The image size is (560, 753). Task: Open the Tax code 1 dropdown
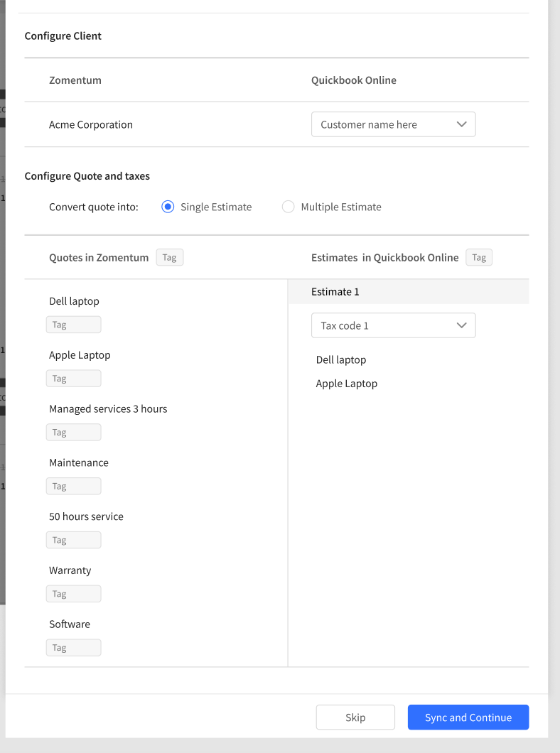(x=393, y=325)
